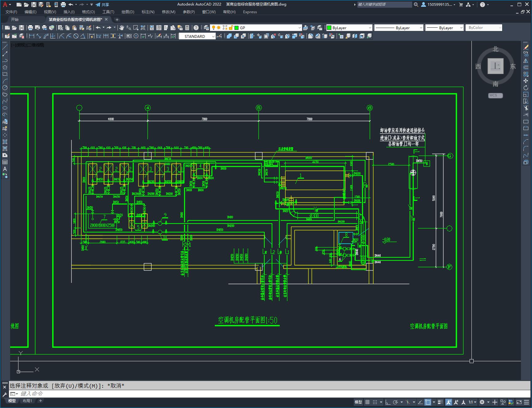Image resolution: width=532 pixels, height=408 pixels.
Task: Select the Multiline Text tool
Action: pyautogui.click(x=5, y=169)
